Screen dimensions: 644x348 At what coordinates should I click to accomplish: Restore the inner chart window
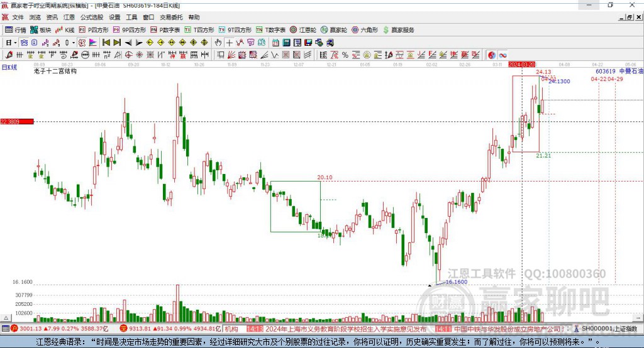pos(630,17)
